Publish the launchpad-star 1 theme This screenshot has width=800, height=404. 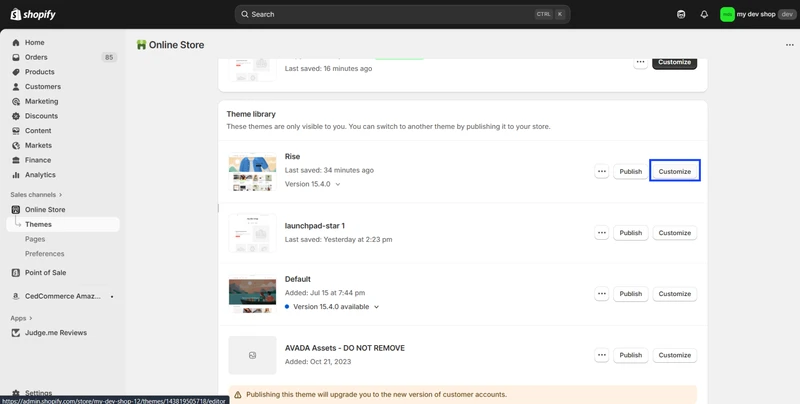coord(631,233)
